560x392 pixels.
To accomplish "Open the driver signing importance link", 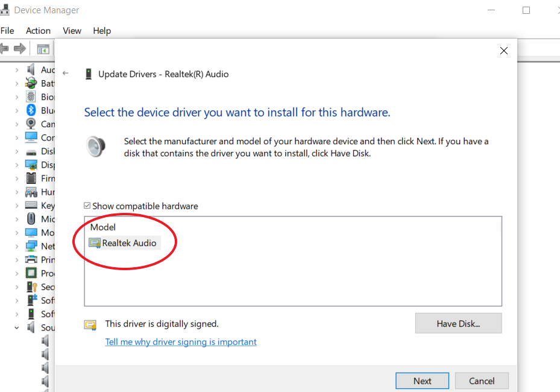I will coord(181,341).
